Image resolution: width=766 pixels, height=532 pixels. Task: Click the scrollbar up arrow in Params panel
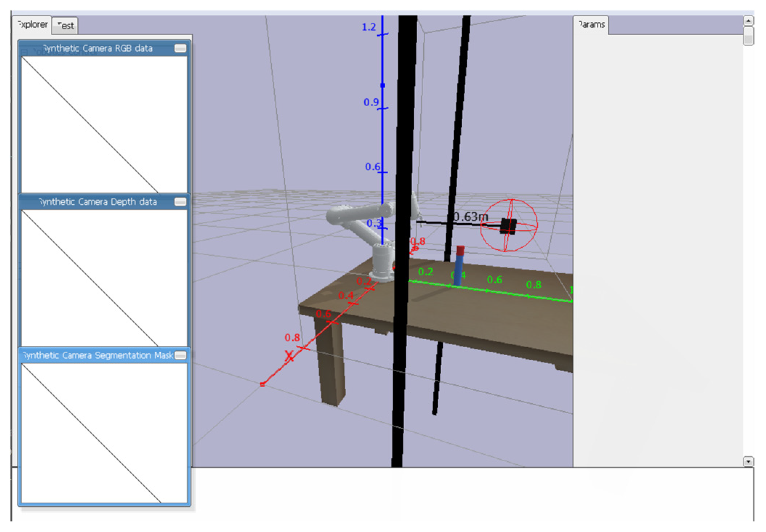click(x=748, y=21)
